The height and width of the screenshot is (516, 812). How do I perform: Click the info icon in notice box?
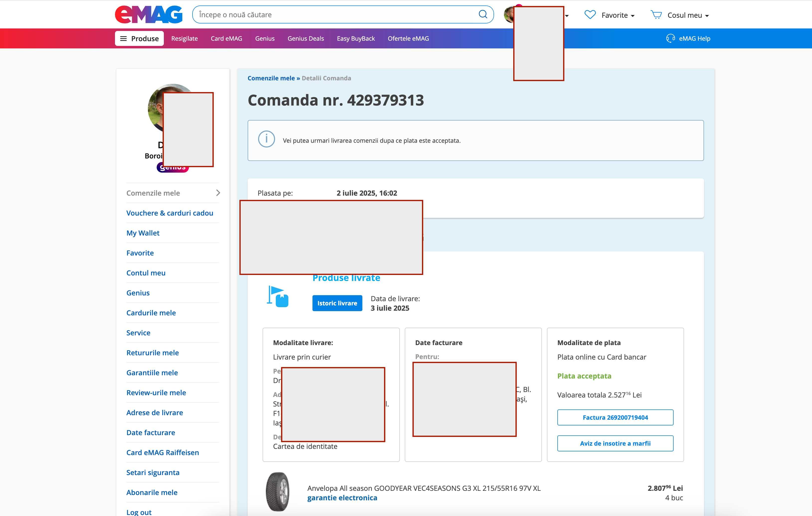266,139
